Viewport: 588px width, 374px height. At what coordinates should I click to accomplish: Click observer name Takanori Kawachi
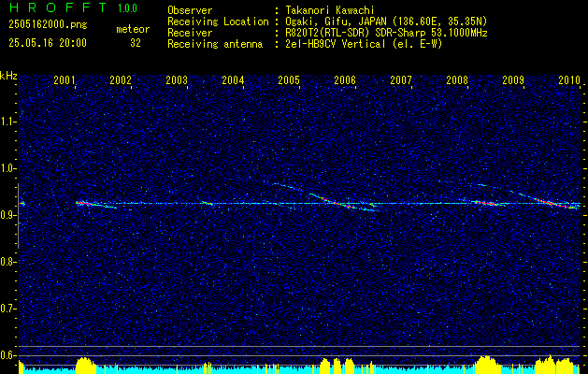click(328, 10)
